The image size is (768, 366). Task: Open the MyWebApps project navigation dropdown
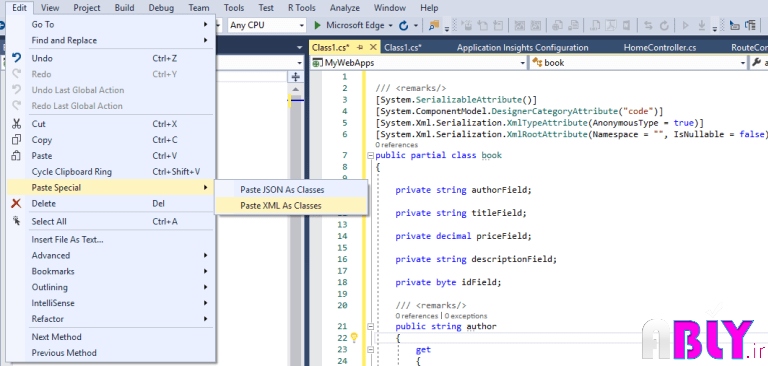click(x=419, y=63)
